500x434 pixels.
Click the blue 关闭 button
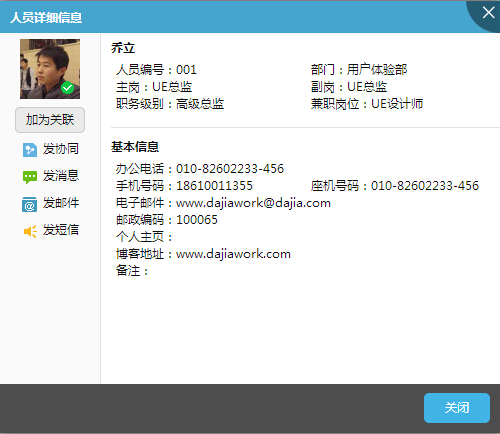click(457, 407)
